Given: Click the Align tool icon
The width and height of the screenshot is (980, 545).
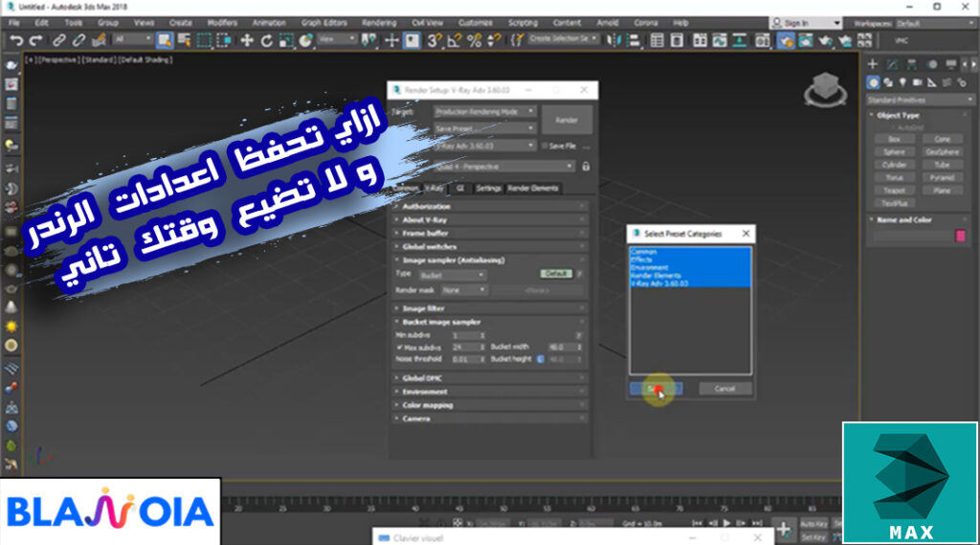Looking at the screenshot, I should pos(634,40).
